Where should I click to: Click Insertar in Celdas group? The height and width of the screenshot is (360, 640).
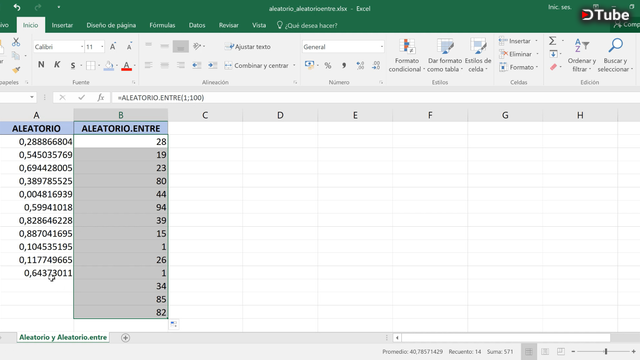click(516, 41)
